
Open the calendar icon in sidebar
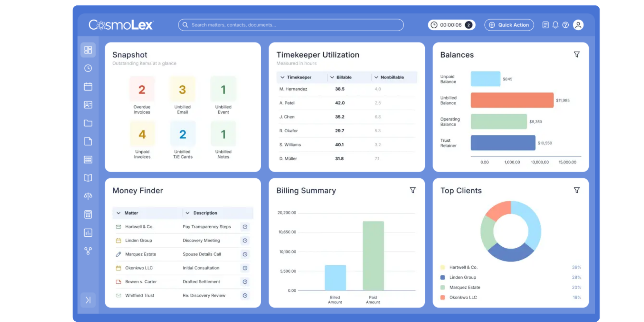point(88,86)
